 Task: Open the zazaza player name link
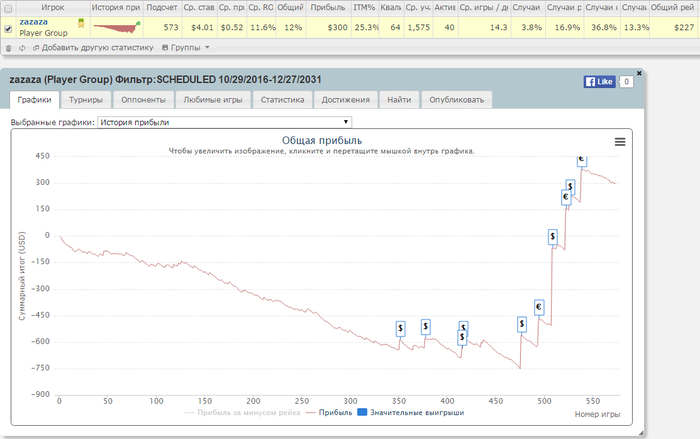35,21
